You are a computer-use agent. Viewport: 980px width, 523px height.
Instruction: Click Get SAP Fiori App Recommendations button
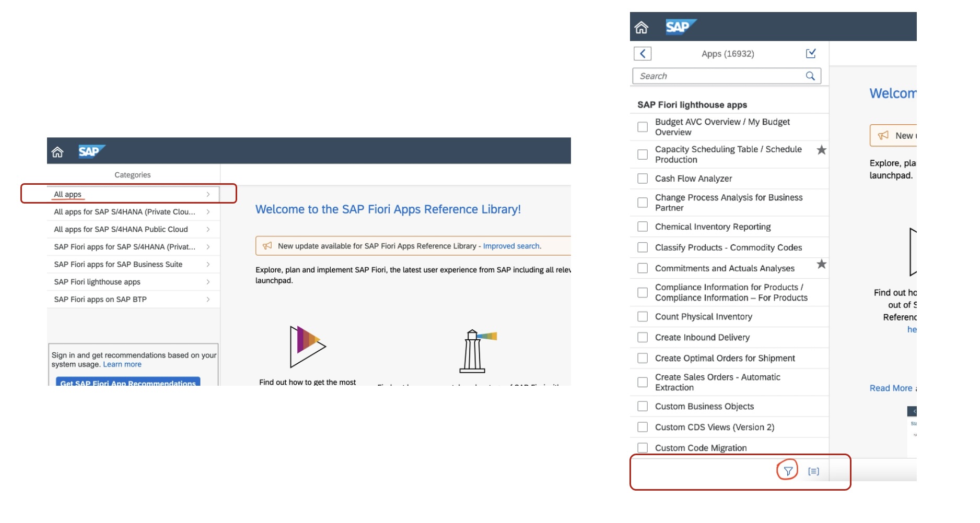point(128,382)
